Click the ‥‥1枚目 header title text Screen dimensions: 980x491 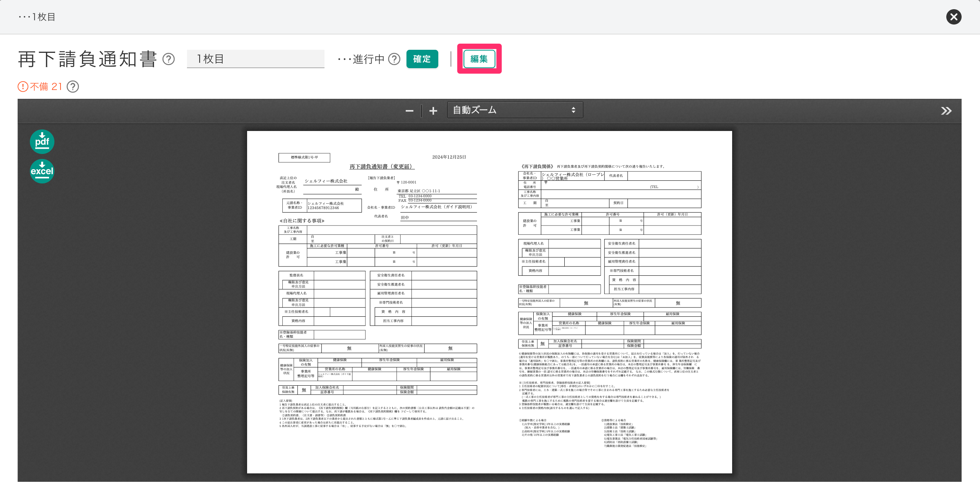tap(37, 17)
